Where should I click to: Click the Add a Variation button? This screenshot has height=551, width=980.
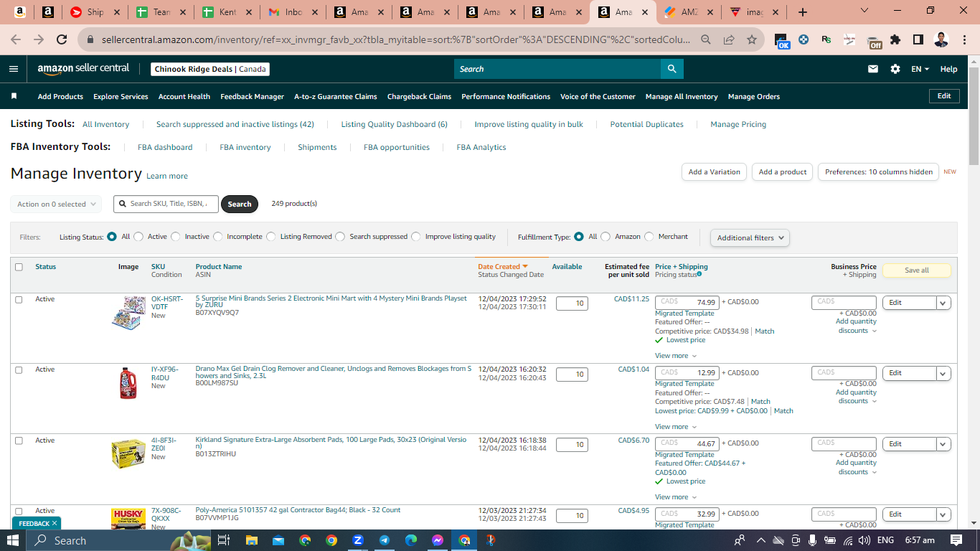point(714,172)
